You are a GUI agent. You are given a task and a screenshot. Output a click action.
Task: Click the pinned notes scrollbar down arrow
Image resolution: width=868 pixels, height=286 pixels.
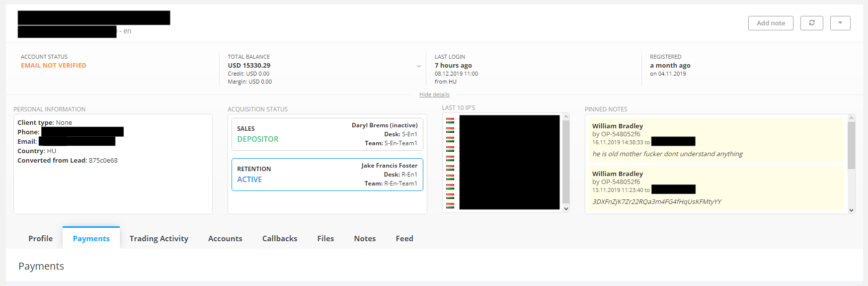[851, 210]
